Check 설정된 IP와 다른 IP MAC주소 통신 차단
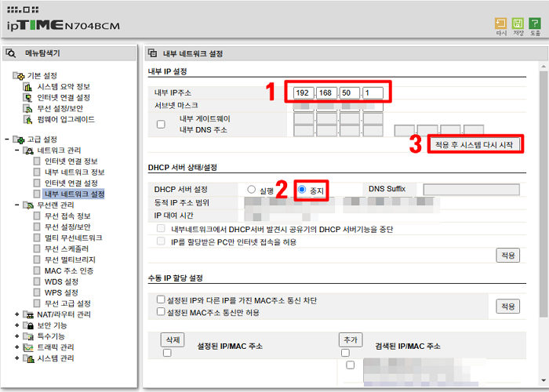Viewport: 549px width, 392px height. (161, 299)
